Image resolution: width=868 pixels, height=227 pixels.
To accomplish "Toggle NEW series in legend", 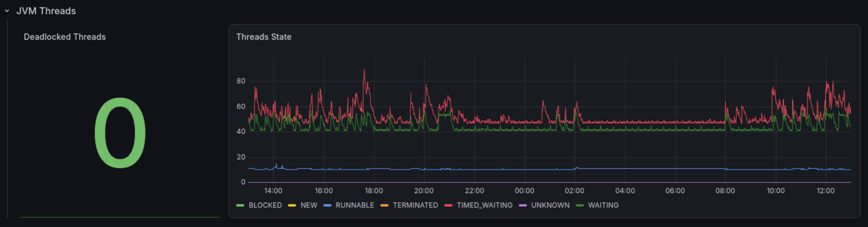I will [x=309, y=205].
